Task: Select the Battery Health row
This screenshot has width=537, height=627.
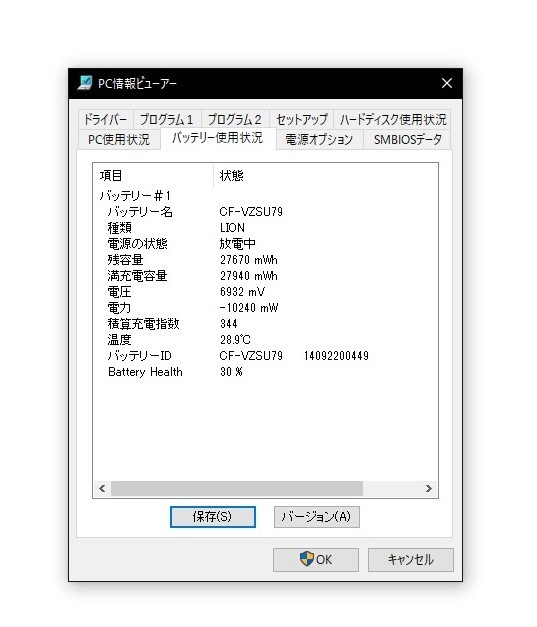Action: (x=266, y=372)
